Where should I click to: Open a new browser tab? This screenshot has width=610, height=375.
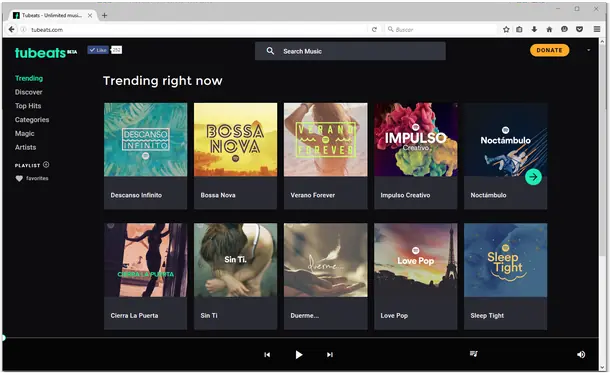104,16
